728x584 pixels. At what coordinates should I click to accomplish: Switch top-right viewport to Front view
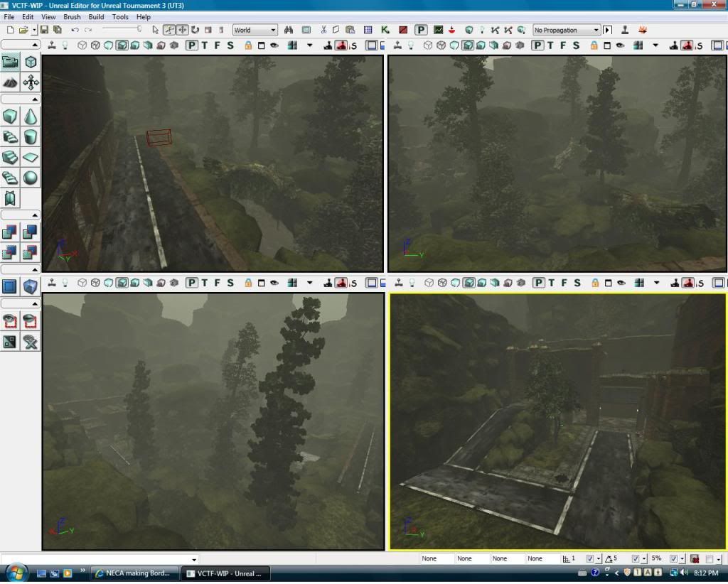pos(563,45)
